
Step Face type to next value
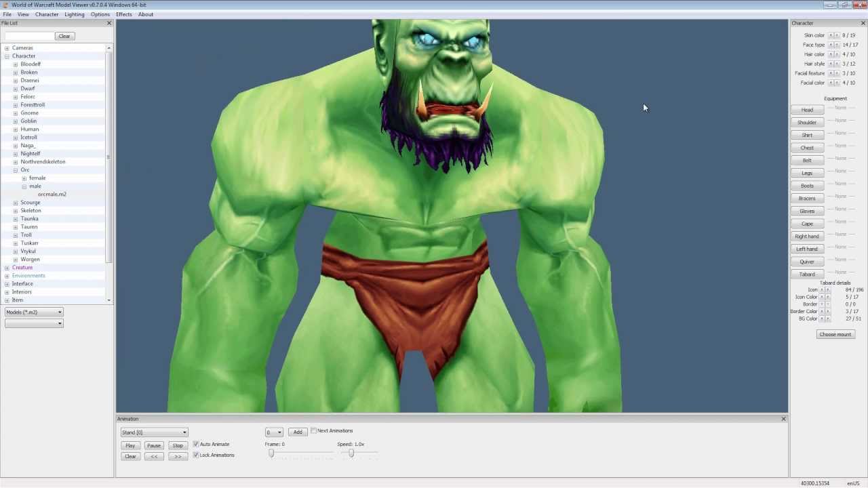click(837, 45)
